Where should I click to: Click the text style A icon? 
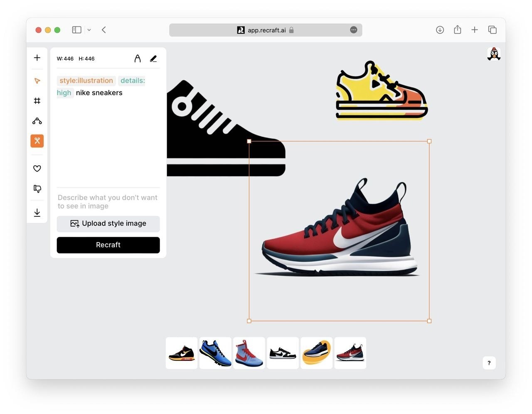point(138,59)
